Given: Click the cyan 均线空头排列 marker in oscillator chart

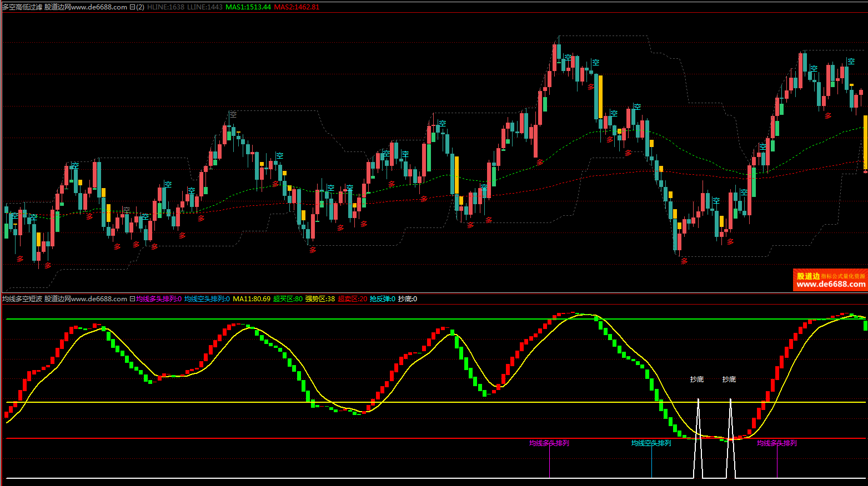Looking at the screenshot, I should coord(651,443).
